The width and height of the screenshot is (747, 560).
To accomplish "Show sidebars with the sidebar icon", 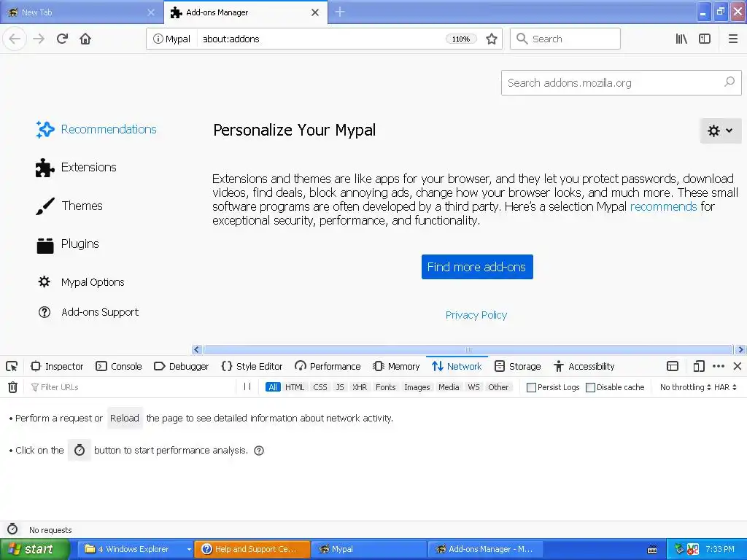I will (x=705, y=39).
